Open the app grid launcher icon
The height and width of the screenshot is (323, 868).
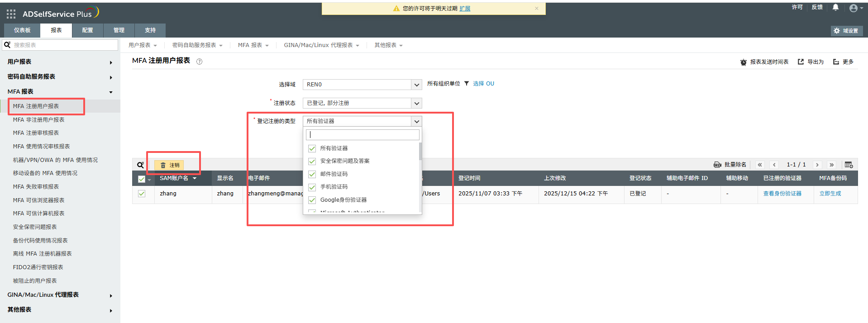(x=11, y=14)
